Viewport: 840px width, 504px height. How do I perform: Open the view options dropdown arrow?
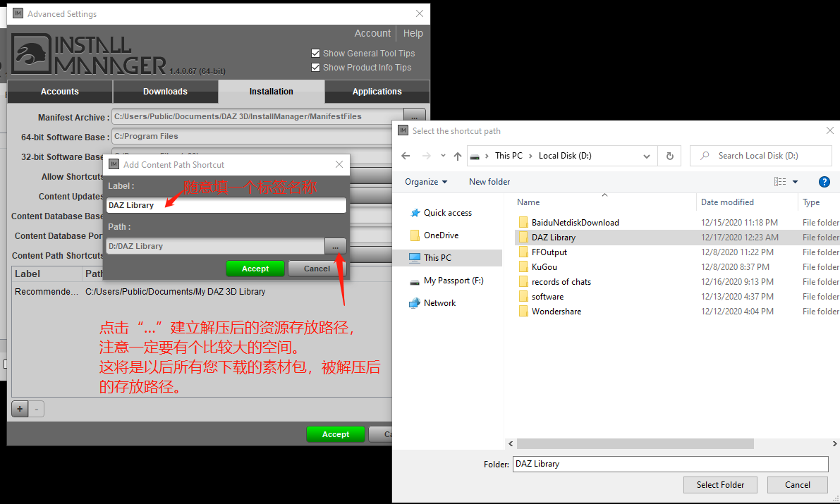tap(796, 182)
